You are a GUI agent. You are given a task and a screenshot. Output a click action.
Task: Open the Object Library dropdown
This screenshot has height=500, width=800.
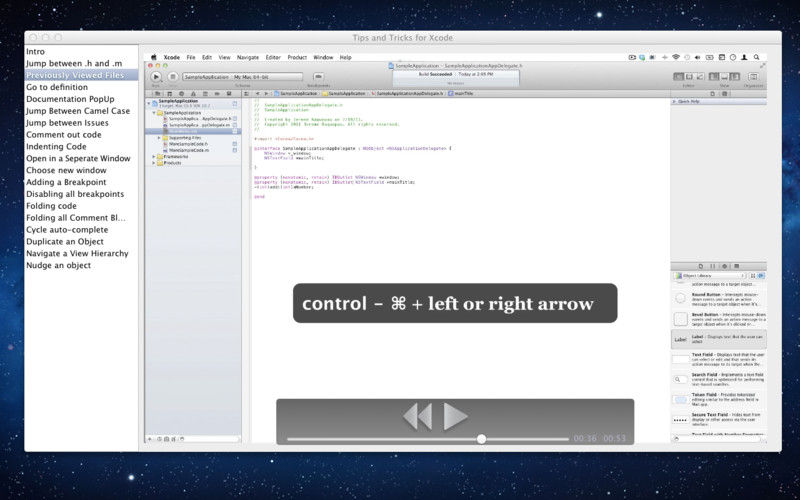point(710,276)
